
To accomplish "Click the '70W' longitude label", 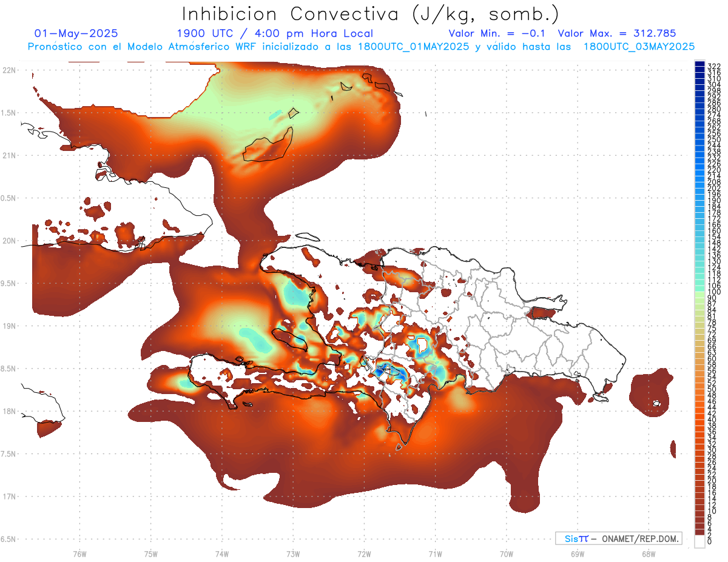I will (507, 554).
